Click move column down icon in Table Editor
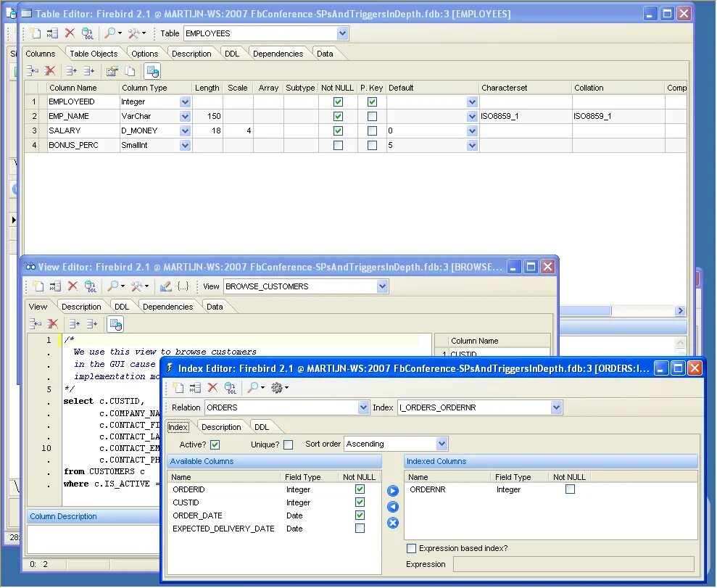The width and height of the screenshot is (717, 588). pyautogui.click(x=88, y=71)
